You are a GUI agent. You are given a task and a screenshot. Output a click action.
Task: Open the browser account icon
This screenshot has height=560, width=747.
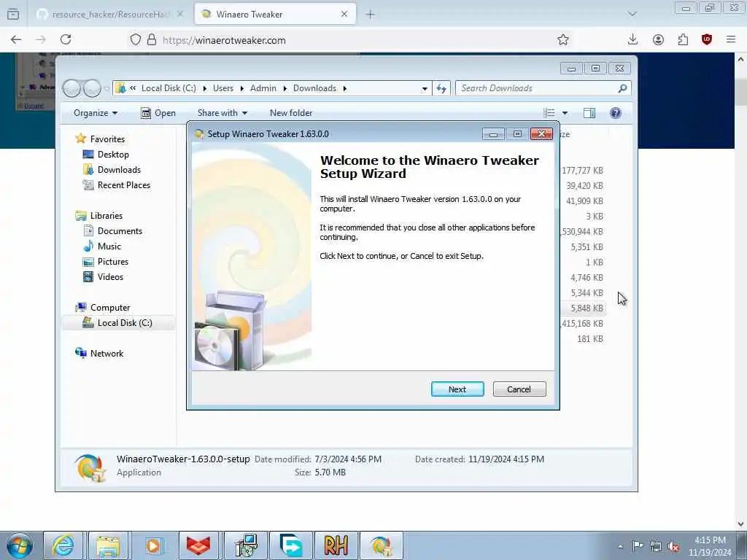pos(658,40)
